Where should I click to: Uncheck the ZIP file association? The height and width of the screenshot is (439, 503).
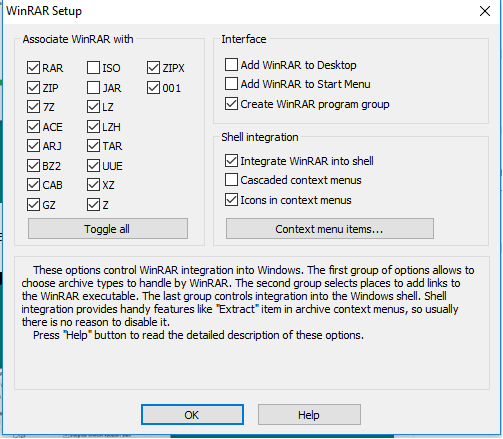pos(33,88)
